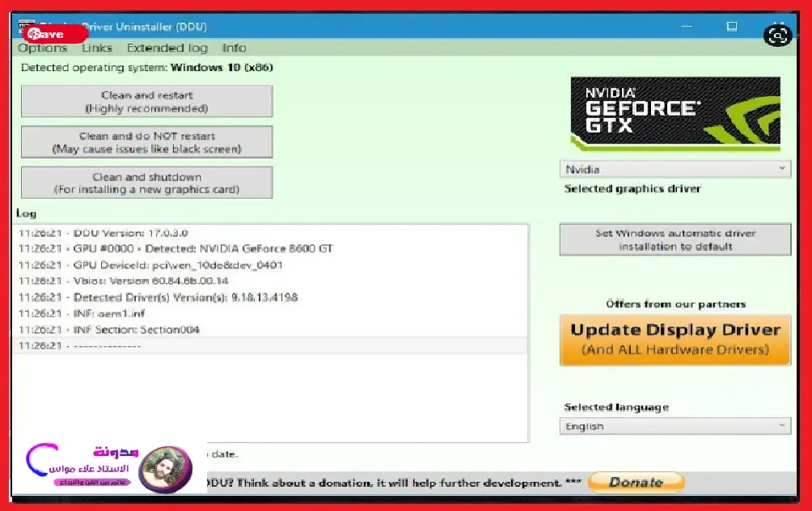Screen dimensions: 812x511
Task: Click the Update Display Driver offer
Action: click(675, 340)
